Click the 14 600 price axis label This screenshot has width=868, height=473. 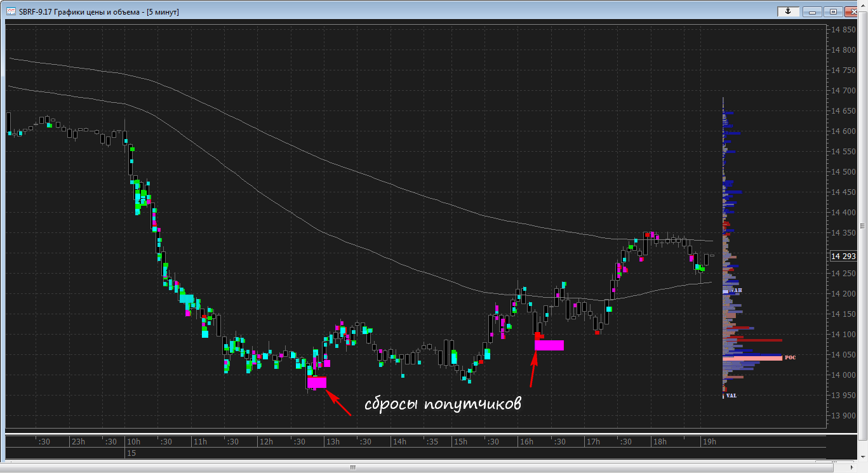(x=843, y=131)
